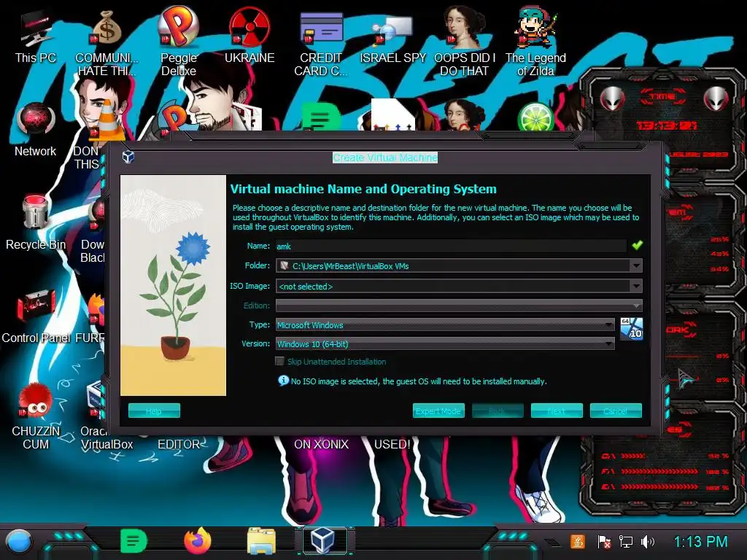Cancel the Create Virtual Machine dialog
This screenshot has height=560, width=747.
point(616,411)
